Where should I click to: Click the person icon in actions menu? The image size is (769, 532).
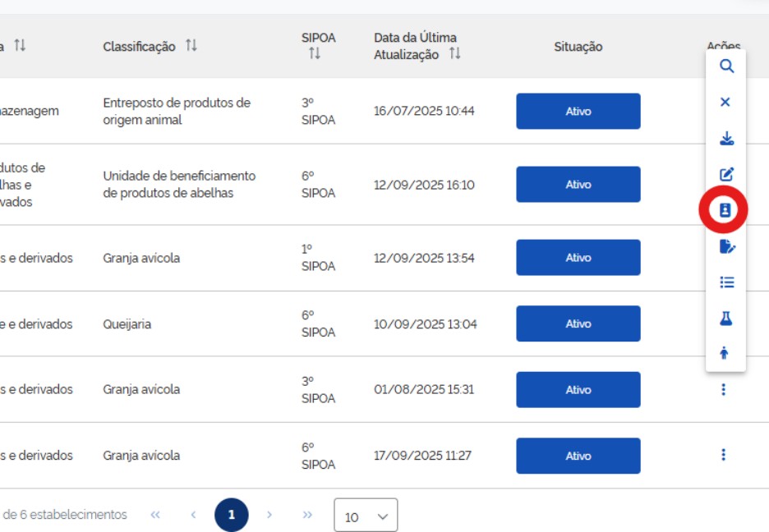tap(725, 354)
